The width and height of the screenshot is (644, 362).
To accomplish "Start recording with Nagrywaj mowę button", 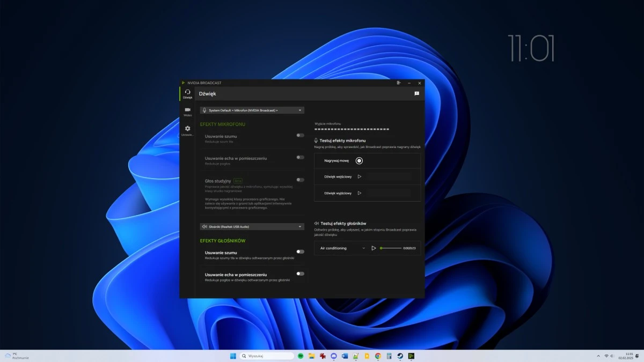I will click(x=359, y=160).
